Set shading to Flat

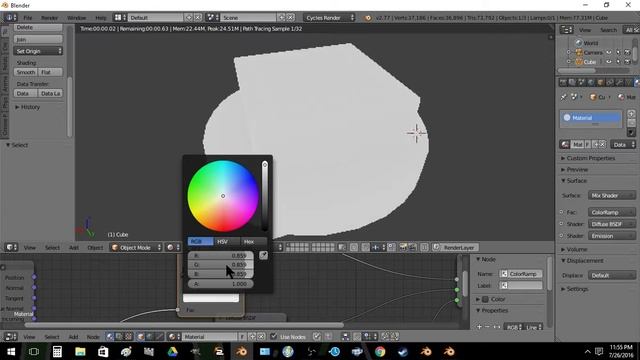click(50, 72)
